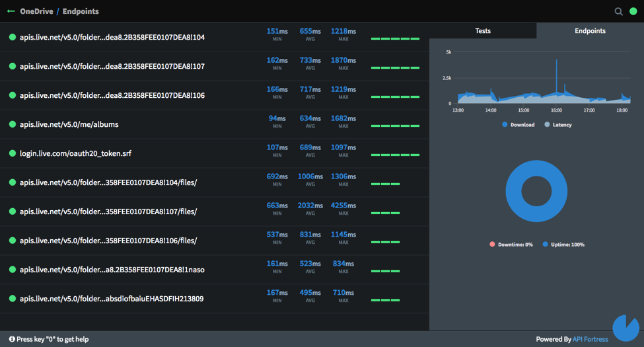Select folder endpoint ending DEA8!104

112,37
